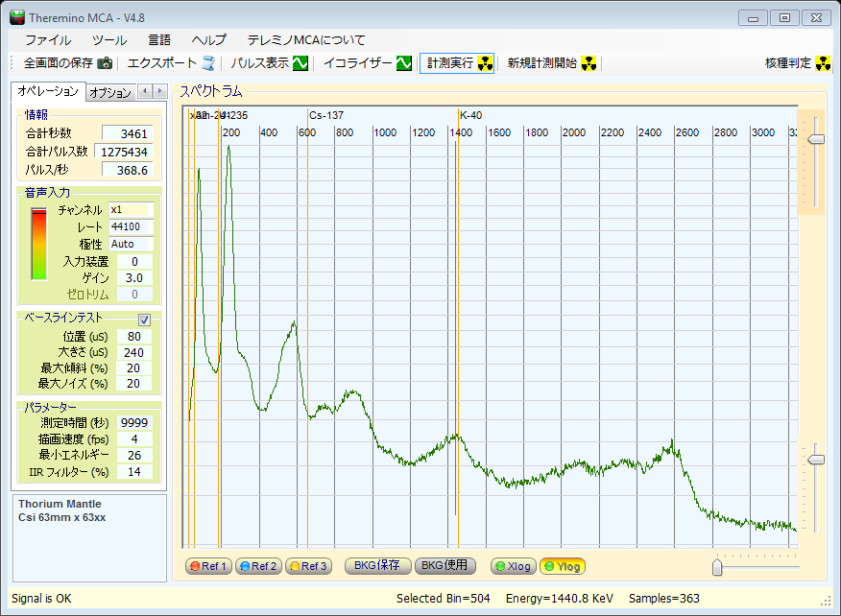Click the horizontal slider thumb below the spectrum

click(717, 567)
